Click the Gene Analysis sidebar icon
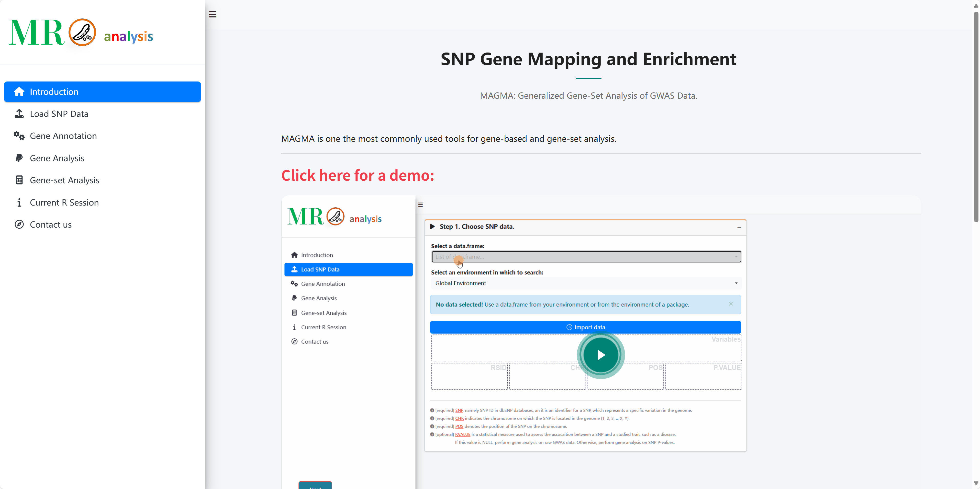The height and width of the screenshot is (489, 980). click(19, 158)
